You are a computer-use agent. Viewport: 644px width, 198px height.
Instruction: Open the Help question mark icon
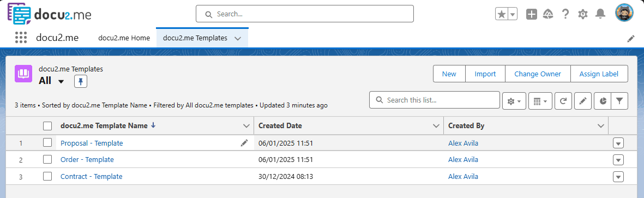click(565, 14)
